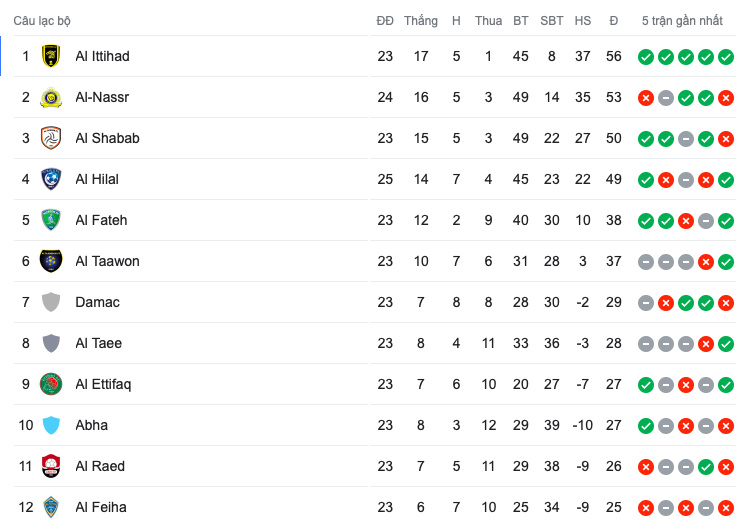Click the Al-Nassr club crest
This screenshot has height=524, width=747.
coord(51,98)
